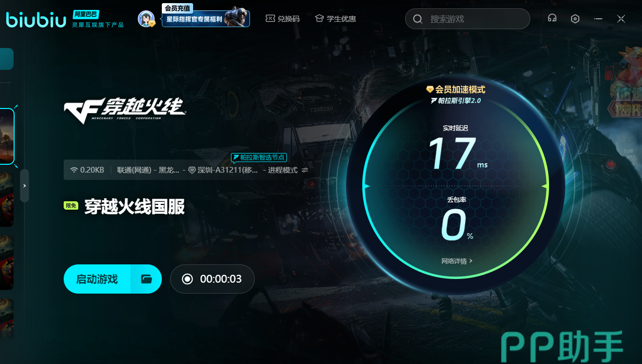Open settings via the hexagon icon
Viewport: 642px width, 364px height.
click(575, 19)
